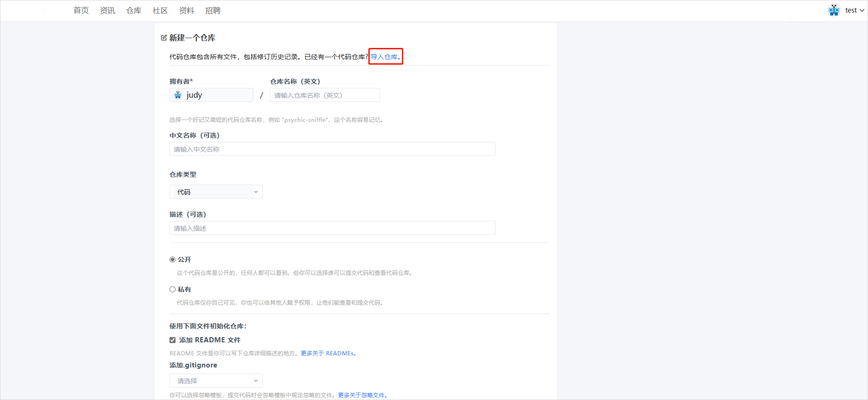Click the edit icon beside 新建一个仓库
This screenshot has width=868, height=400.
click(x=163, y=38)
